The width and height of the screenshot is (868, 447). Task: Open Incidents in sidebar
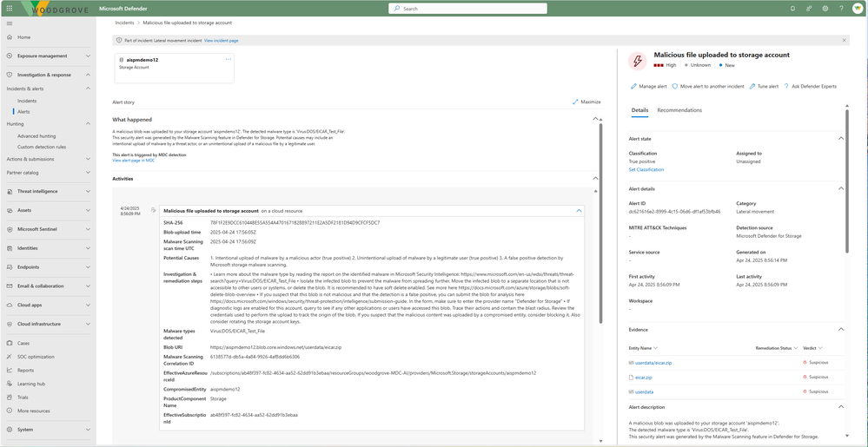[27, 102]
